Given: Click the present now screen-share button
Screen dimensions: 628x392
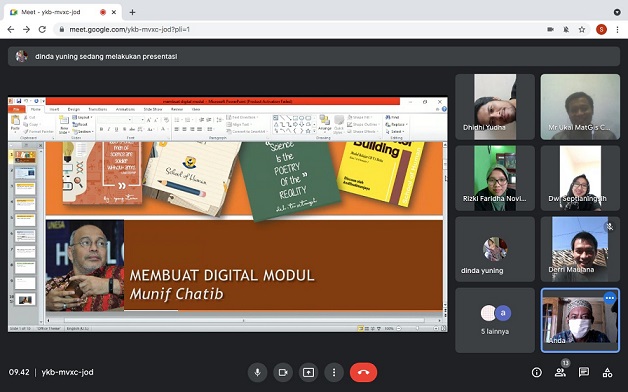Looking at the screenshot, I should (x=308, y=372).
